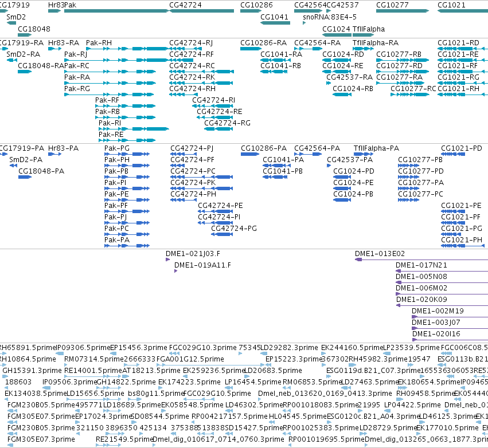Click transcript CG42724-RK
Viewport: 488px width, 448px height.
(192, 77)
